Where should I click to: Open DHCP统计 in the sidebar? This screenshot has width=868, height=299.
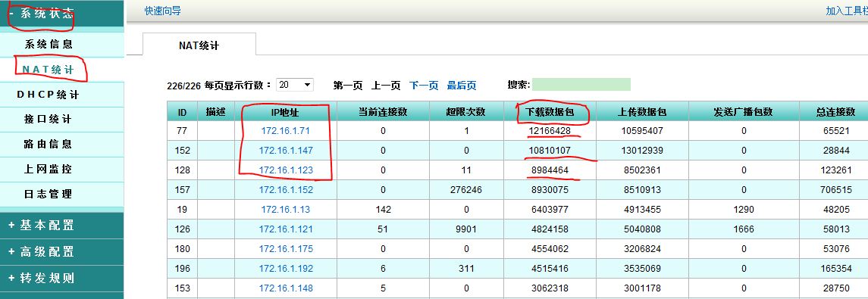[49, 95]
